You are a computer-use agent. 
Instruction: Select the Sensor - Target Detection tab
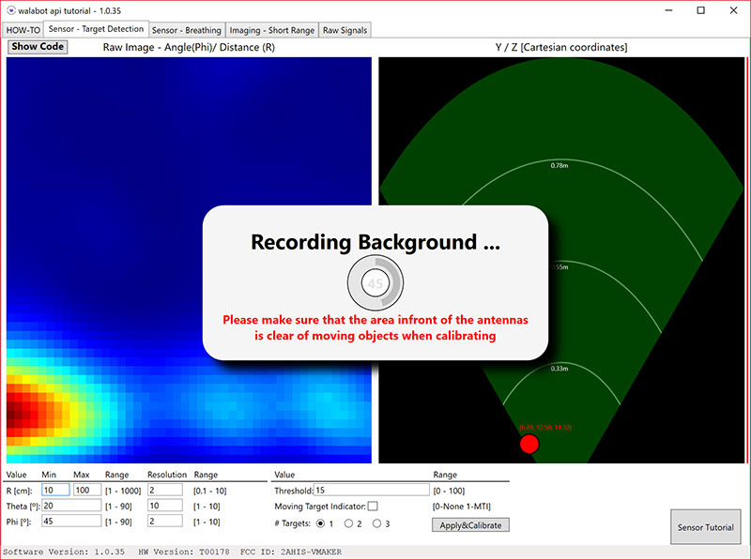tap(96, 29)
